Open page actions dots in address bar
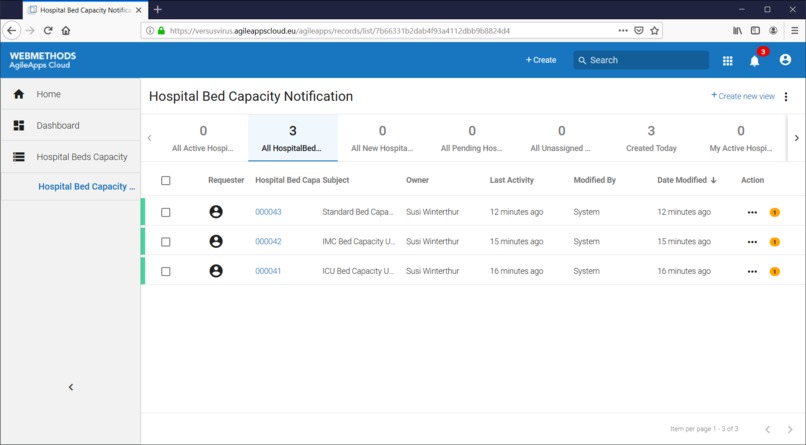The height and width of the screenshot is (445, 806). pos(623,30)
